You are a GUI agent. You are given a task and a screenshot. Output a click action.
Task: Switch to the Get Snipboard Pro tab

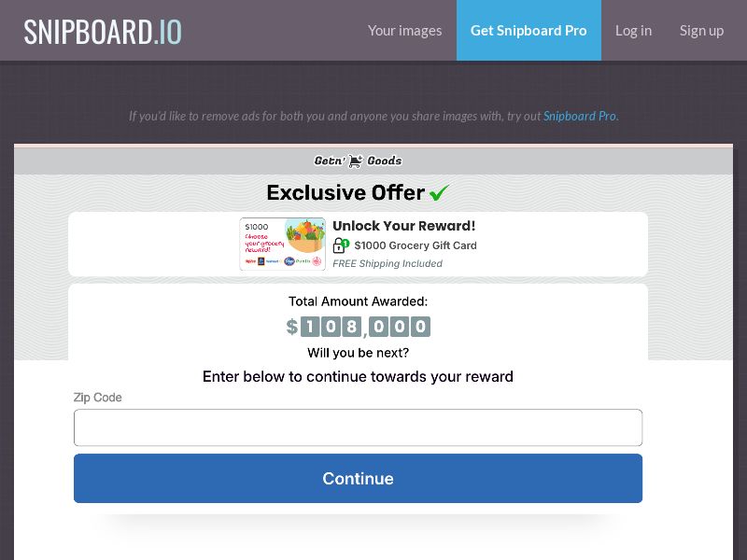tap(529, 30)
